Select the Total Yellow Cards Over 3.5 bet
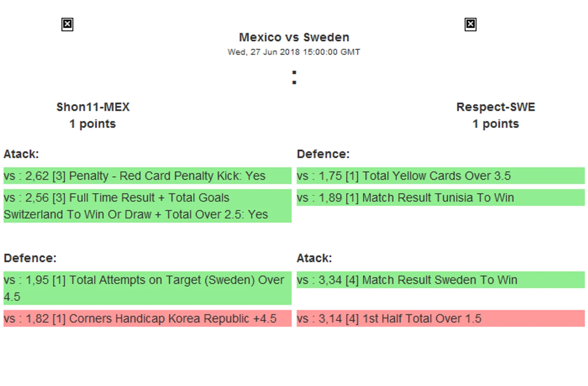This screenshot has height=386, width=588. pos(441,176)
